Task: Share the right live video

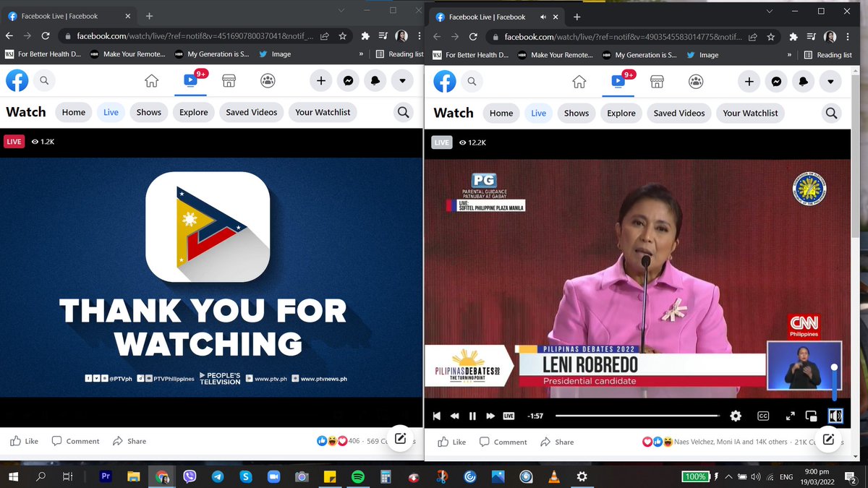Action: (x=557, y=442)
